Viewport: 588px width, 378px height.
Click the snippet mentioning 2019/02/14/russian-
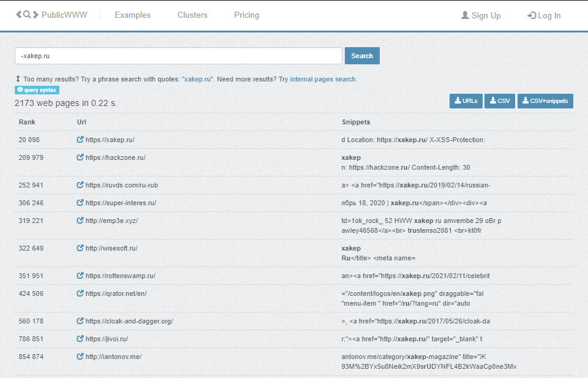pos(415,185)
